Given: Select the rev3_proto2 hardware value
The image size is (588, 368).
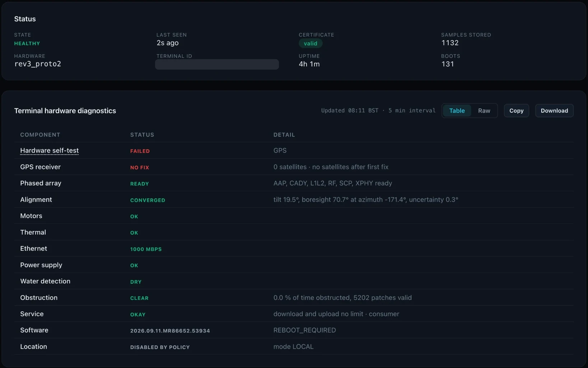Looking at the screenshot, I should [38, 64].
